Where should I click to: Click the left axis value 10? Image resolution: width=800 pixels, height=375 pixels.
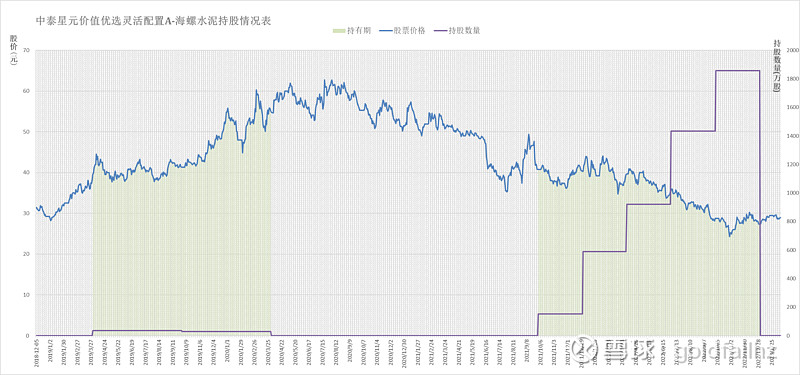pyautogui.click(x=27, y=295)
